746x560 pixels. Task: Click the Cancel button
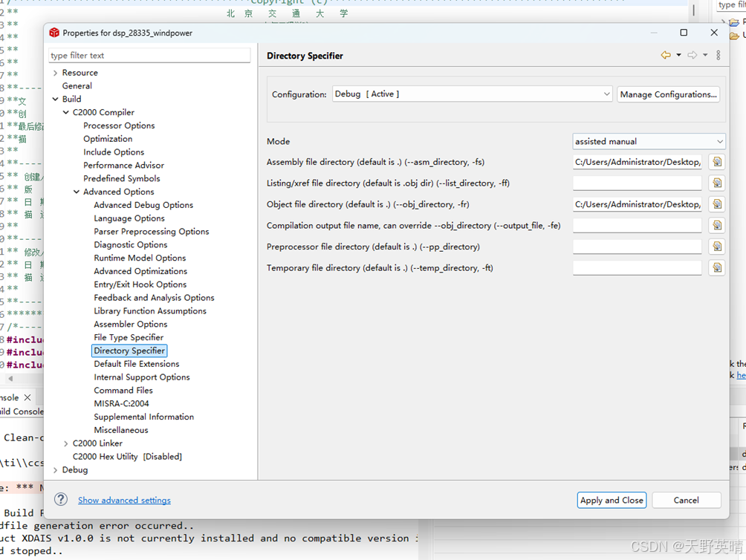coord(686,500)
